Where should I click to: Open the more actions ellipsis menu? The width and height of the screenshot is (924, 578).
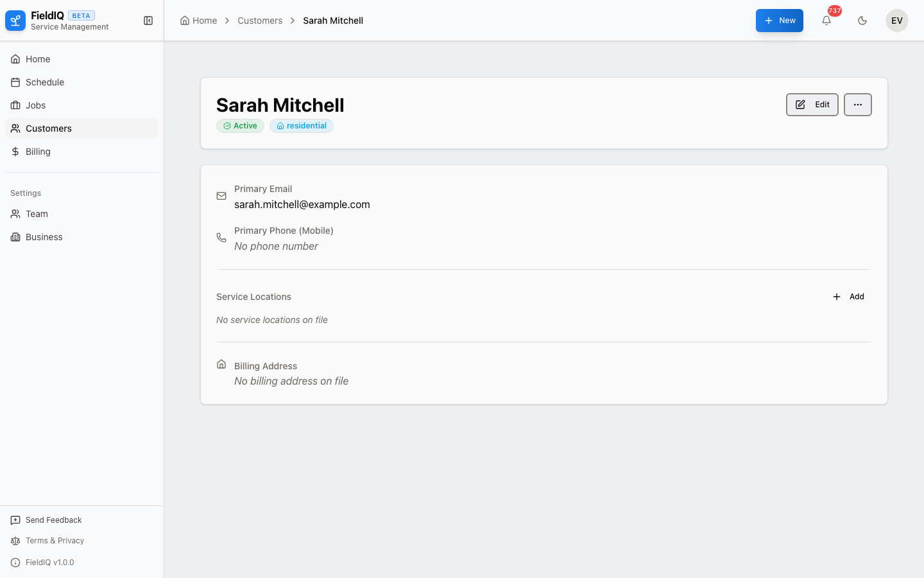tap(858, 105)
